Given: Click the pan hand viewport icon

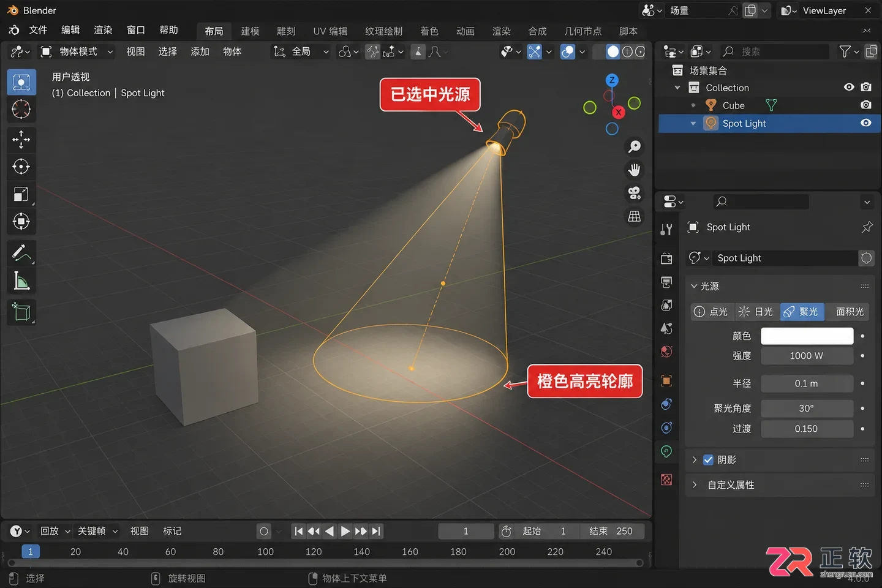Looking at the screenshot, I should point(635,170).
